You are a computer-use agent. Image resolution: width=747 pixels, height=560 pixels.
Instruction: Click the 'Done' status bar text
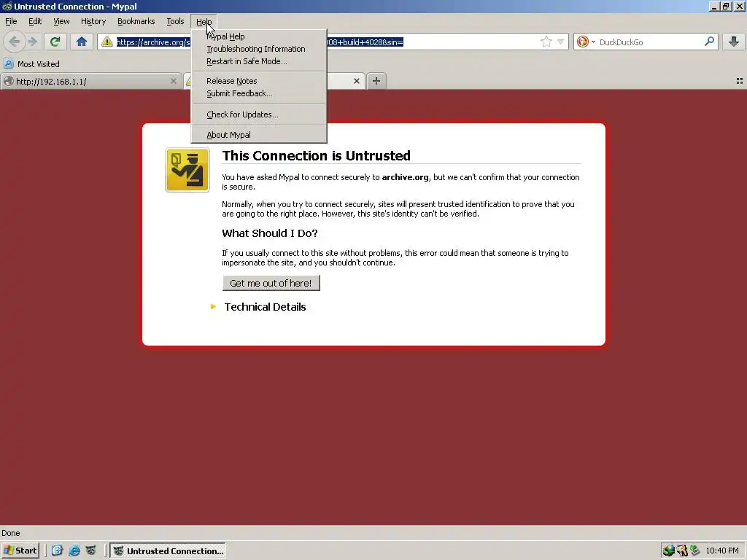click(x=11, y=533)
